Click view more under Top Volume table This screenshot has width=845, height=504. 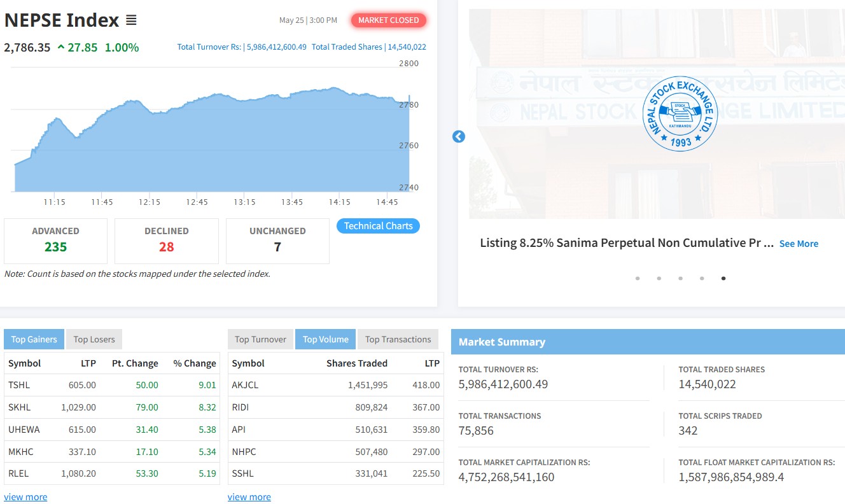pyautogui.click(x=249, y=497)
